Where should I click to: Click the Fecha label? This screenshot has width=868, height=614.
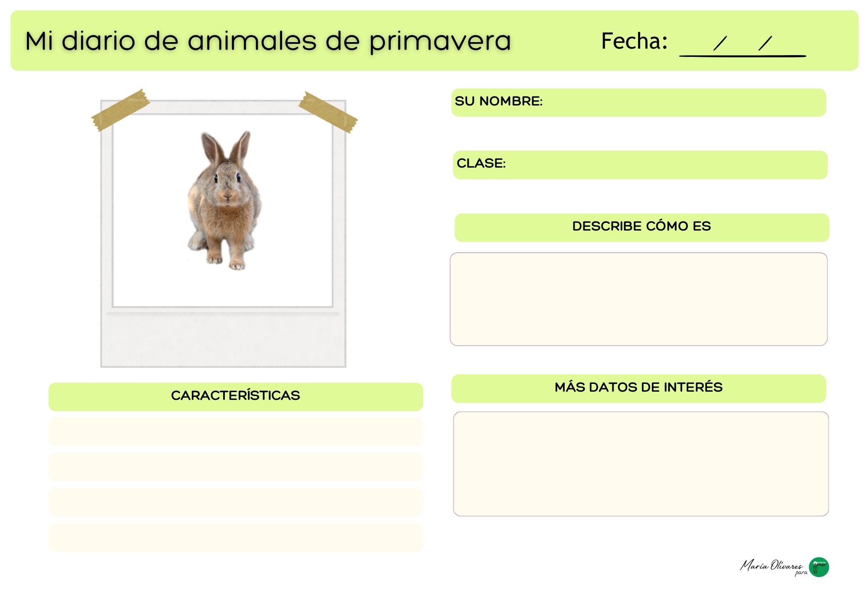click(634, 41)
